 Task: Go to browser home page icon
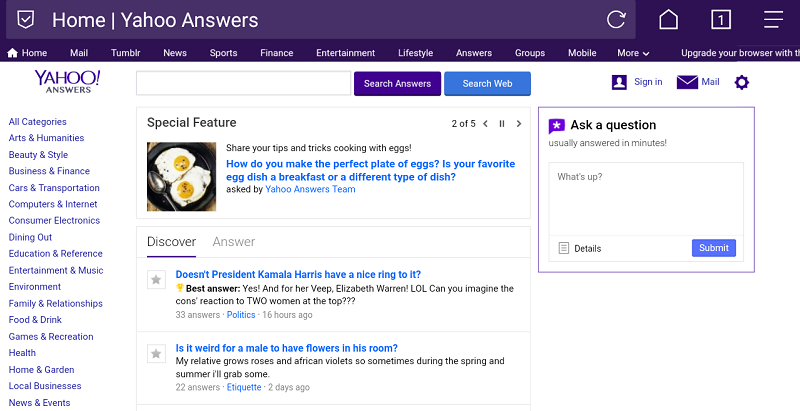click(x=668, y=20)
